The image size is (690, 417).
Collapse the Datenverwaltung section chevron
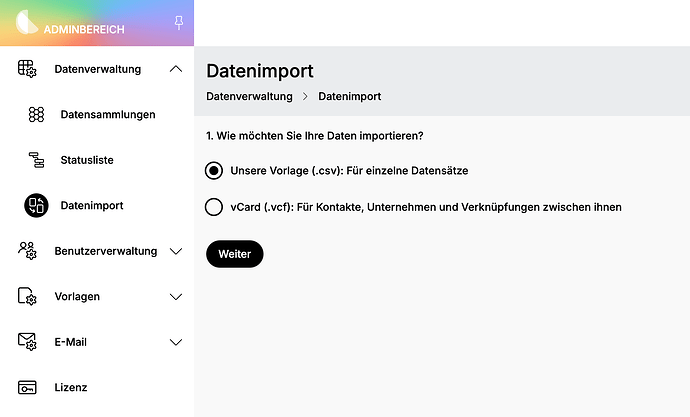coord(176,69)
